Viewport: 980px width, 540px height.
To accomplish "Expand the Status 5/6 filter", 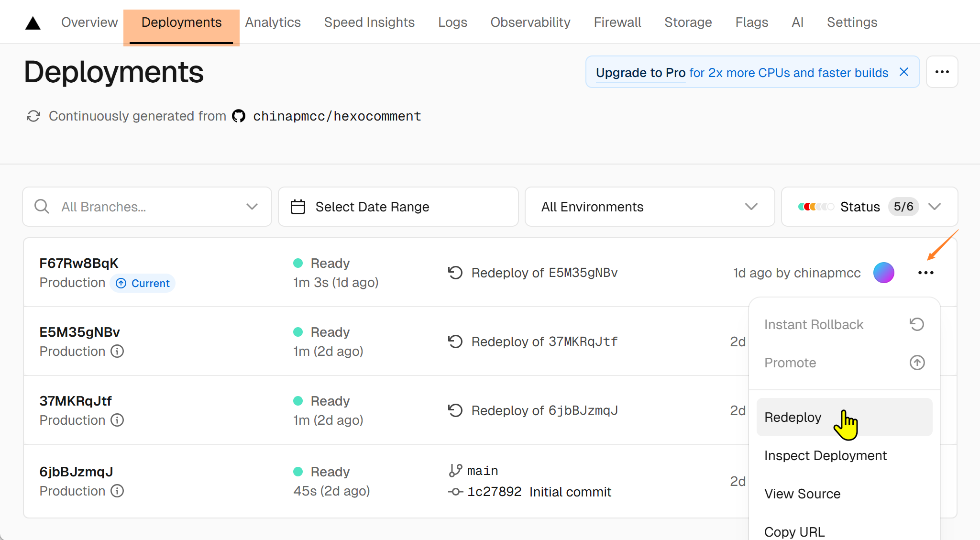I will point(869,207).
